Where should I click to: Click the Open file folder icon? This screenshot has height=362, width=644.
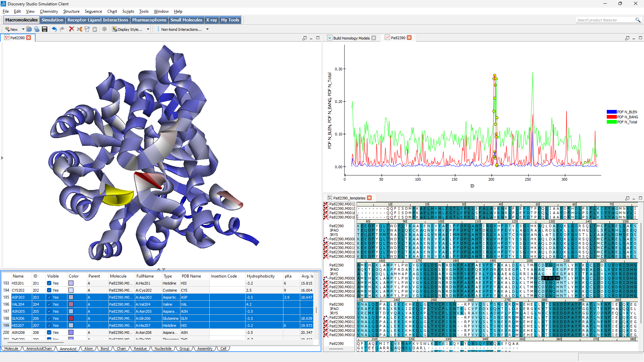[x=29, y=29]
